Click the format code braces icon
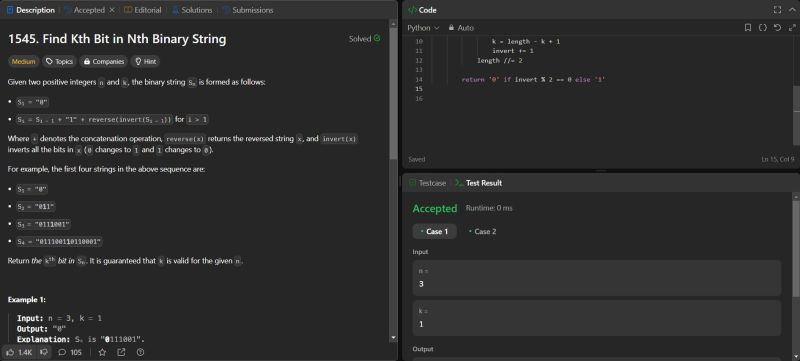800x361 pixels. pyautogui.click(x=762, y=28)
